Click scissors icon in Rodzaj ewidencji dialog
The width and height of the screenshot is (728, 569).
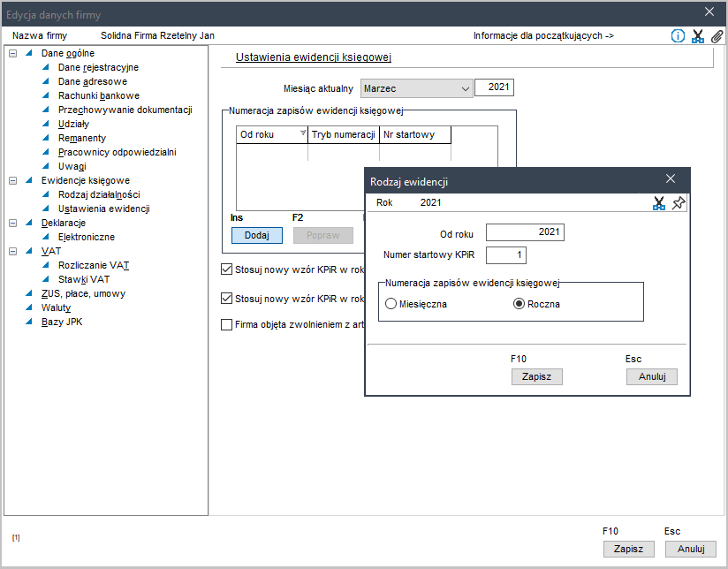[659, 203]
